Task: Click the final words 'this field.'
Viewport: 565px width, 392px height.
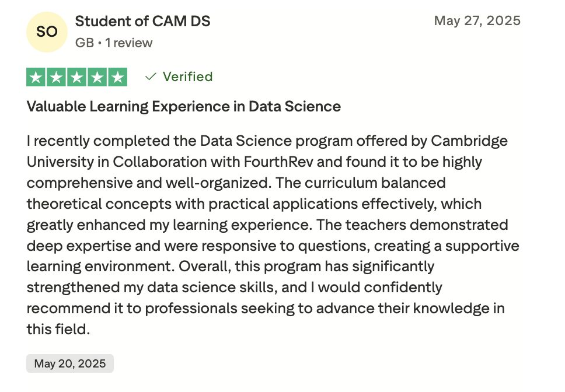Action: tap(58, 329)
